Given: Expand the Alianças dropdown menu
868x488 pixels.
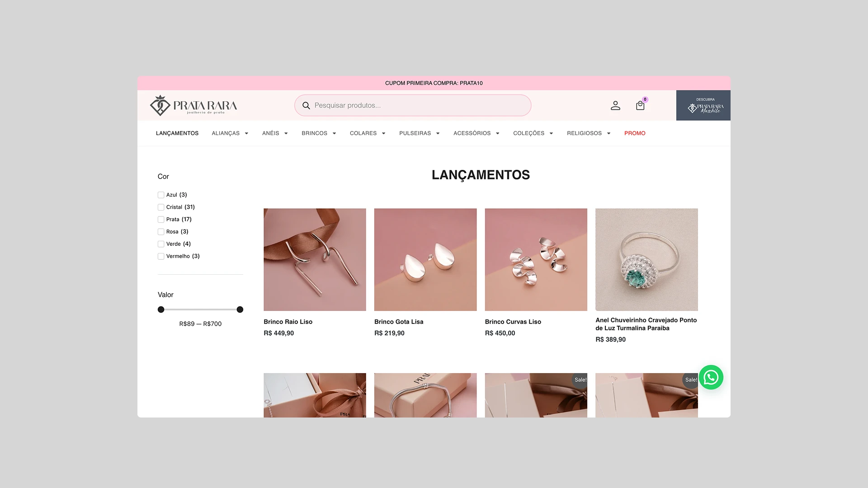Looking at the screenshot, I should point(230,133).
